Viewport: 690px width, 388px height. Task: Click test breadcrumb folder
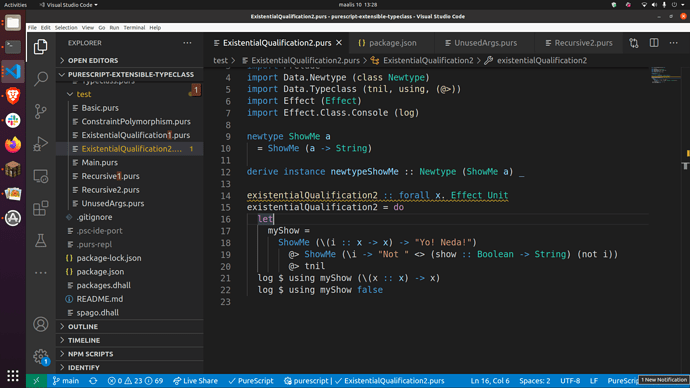[220, 61]
